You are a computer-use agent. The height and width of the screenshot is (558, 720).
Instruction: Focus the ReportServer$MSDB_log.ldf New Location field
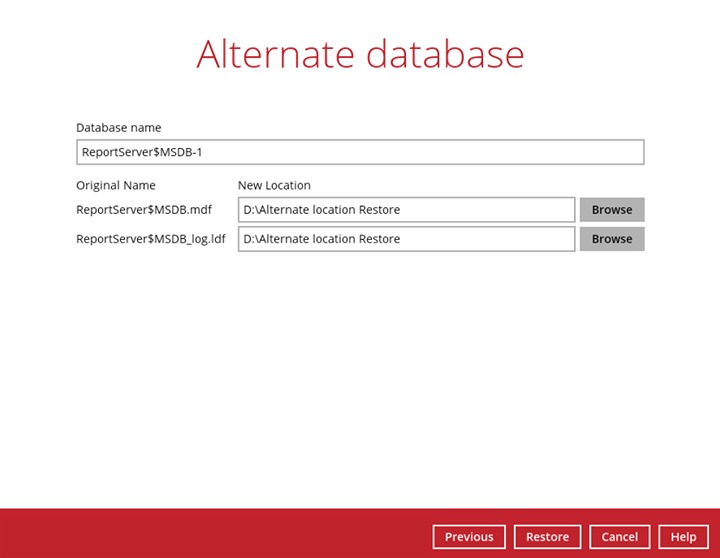point(406,239)
